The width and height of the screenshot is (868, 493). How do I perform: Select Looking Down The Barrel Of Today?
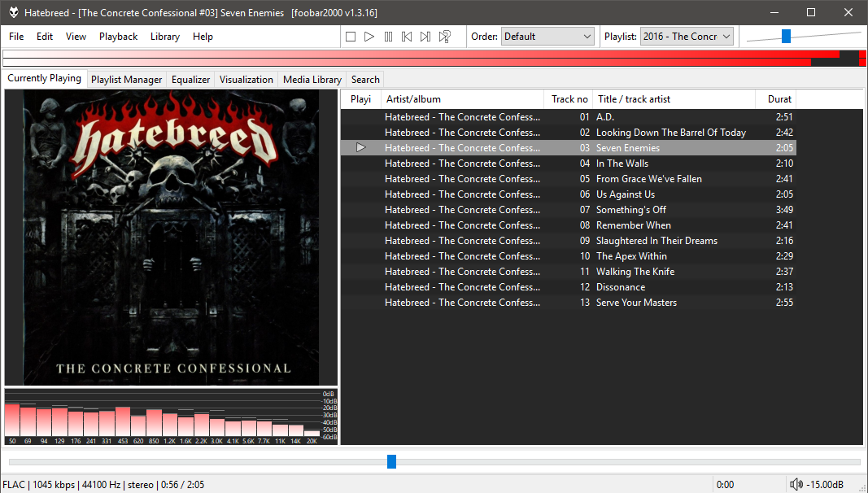[x=569, y=133]
